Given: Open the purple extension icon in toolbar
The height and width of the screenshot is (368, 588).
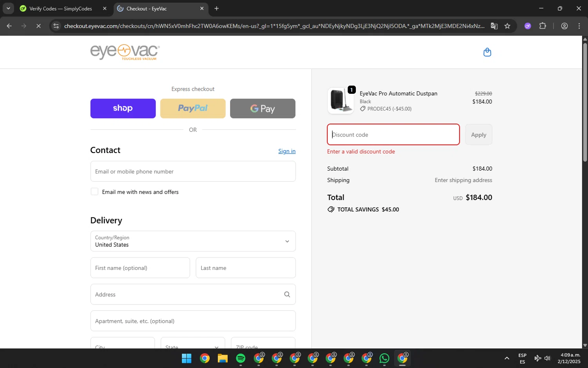Looking at the screenshot, I should pos(528,26).
